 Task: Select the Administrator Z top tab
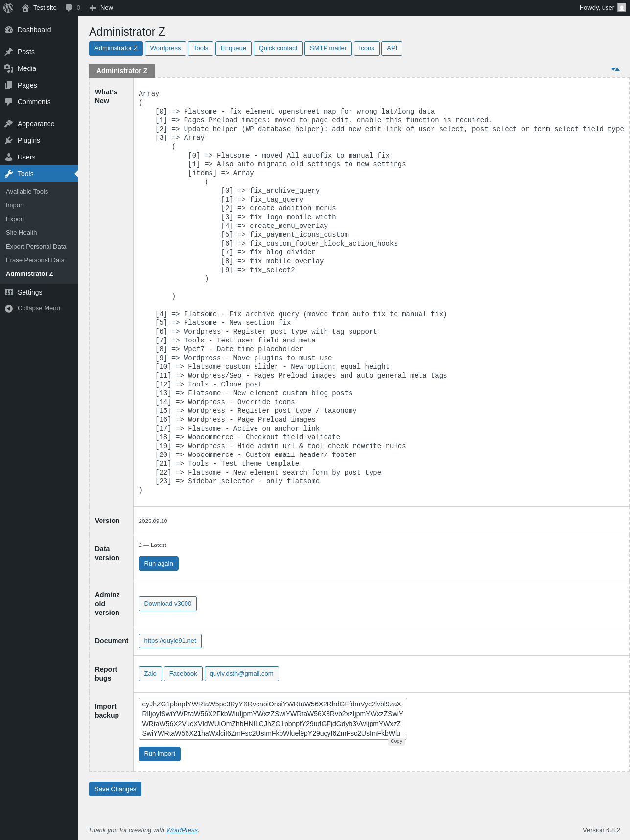116,48
